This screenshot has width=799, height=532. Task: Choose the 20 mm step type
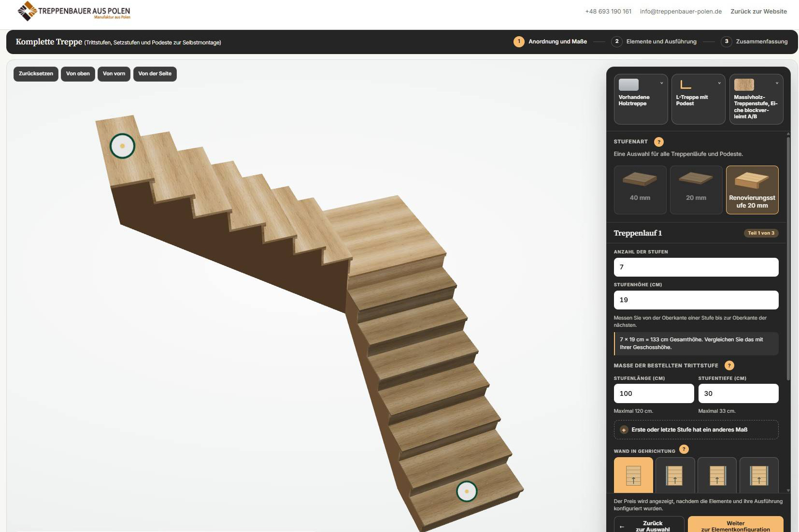696,190
